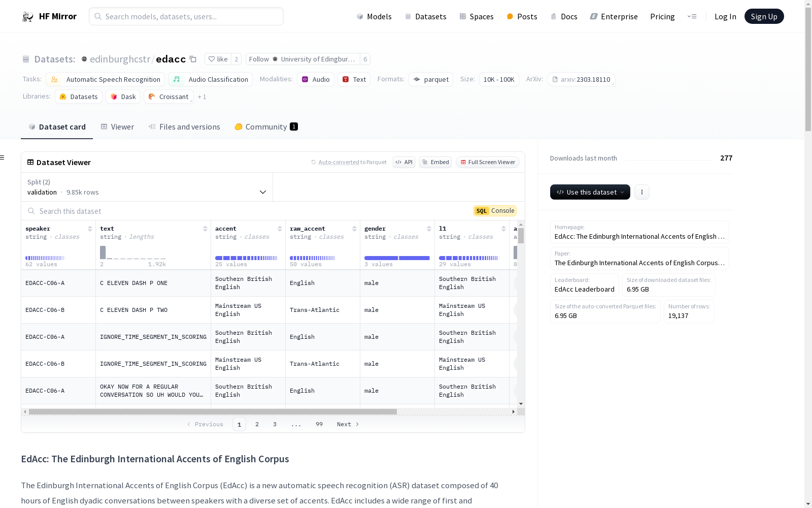The image size is (812, 508).
Task: Select the Text modality tag
Action: point(354,79)
